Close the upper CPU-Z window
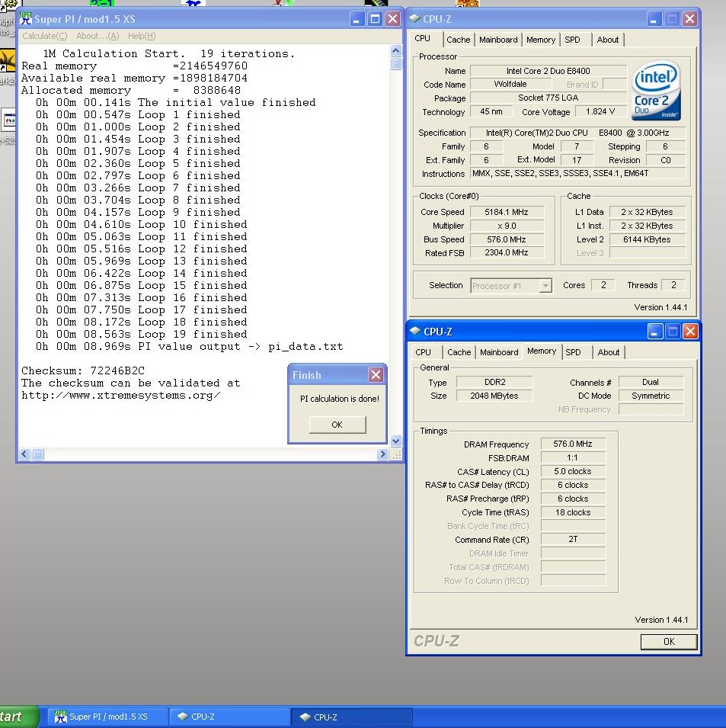Viewport: 726px width, 728px height. (690, 19)
